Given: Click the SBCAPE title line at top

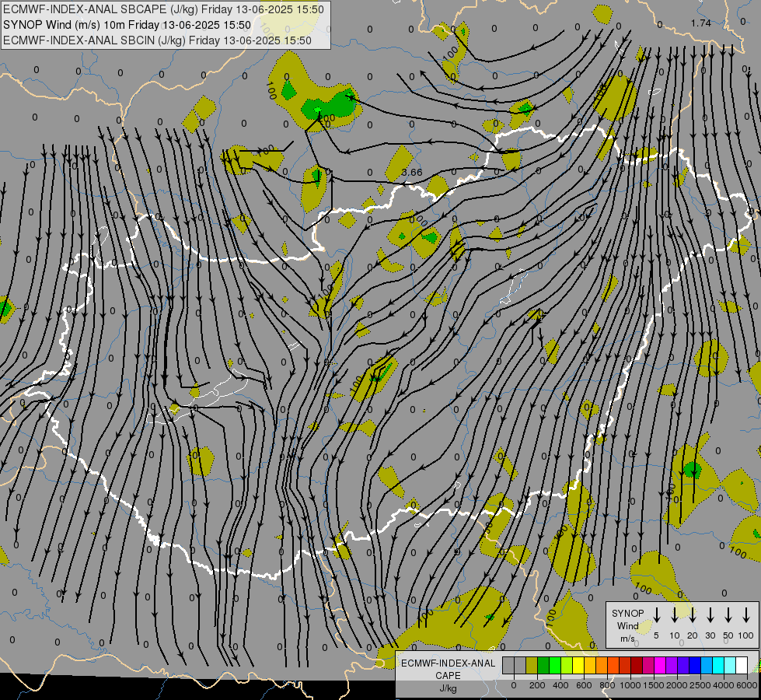Looking at the screenshot, I should point(163,9).
